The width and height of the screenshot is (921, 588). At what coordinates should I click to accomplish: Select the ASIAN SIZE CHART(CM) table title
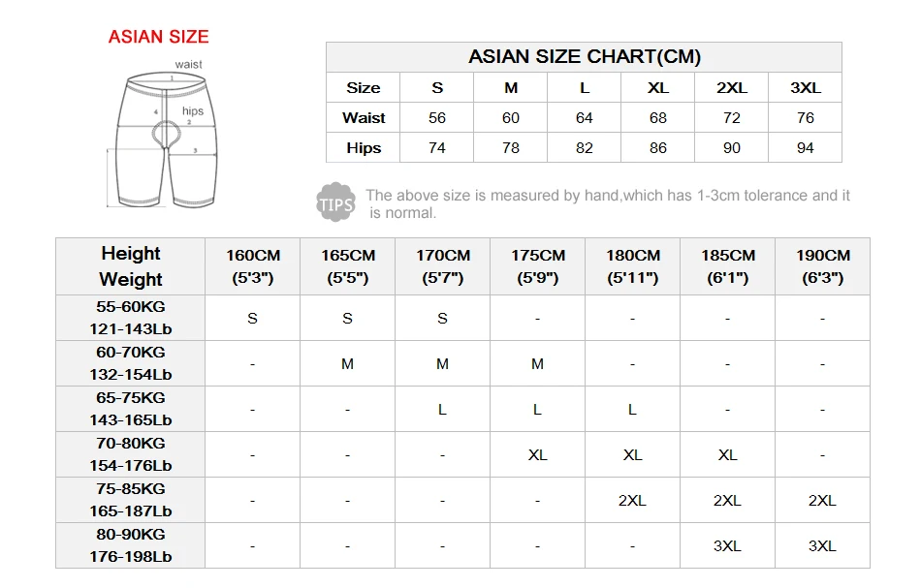pos(584,57)
